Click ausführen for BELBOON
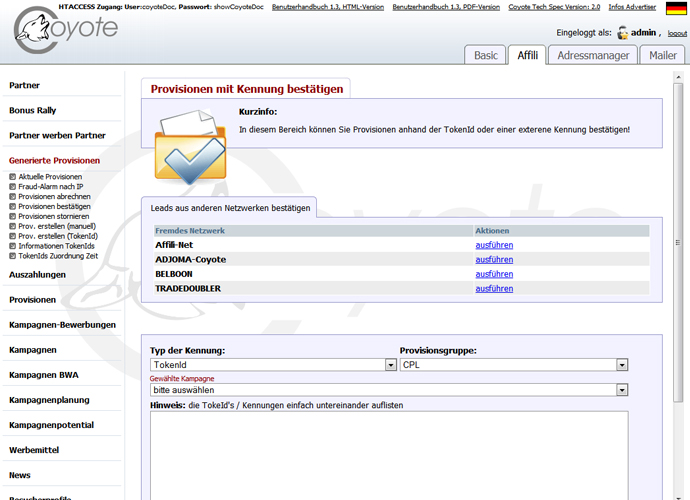The width and height of the screenshot is (690, 500). point(494,274)
